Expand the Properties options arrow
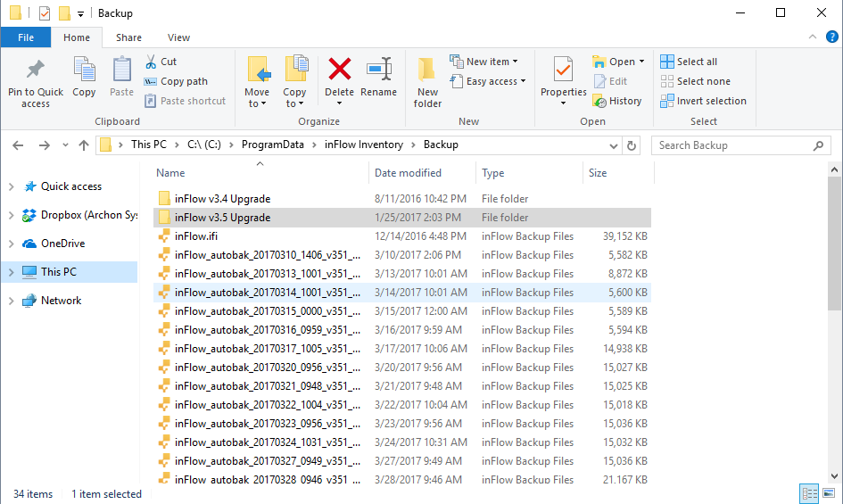843x504 pixels. [564, 103]
